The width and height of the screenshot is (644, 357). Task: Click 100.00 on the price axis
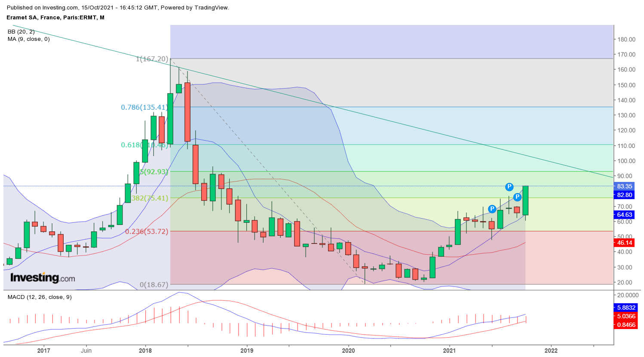click(626, 161)
